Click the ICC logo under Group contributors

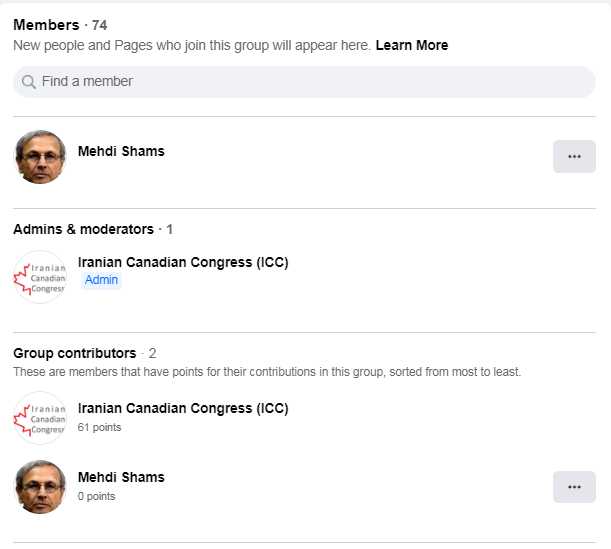click(x=40, y=418)
